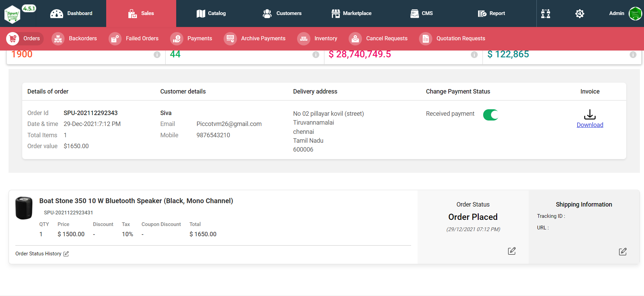The height and width of the screenshot is (296, 644).
Task: Switch to the Payments tab
Action: click(x=191, y=39)
